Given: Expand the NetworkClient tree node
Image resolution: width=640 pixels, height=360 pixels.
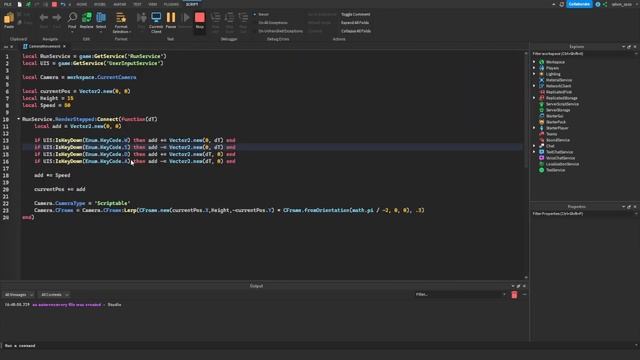Looking at the screenshot, I should click(534, 86).
